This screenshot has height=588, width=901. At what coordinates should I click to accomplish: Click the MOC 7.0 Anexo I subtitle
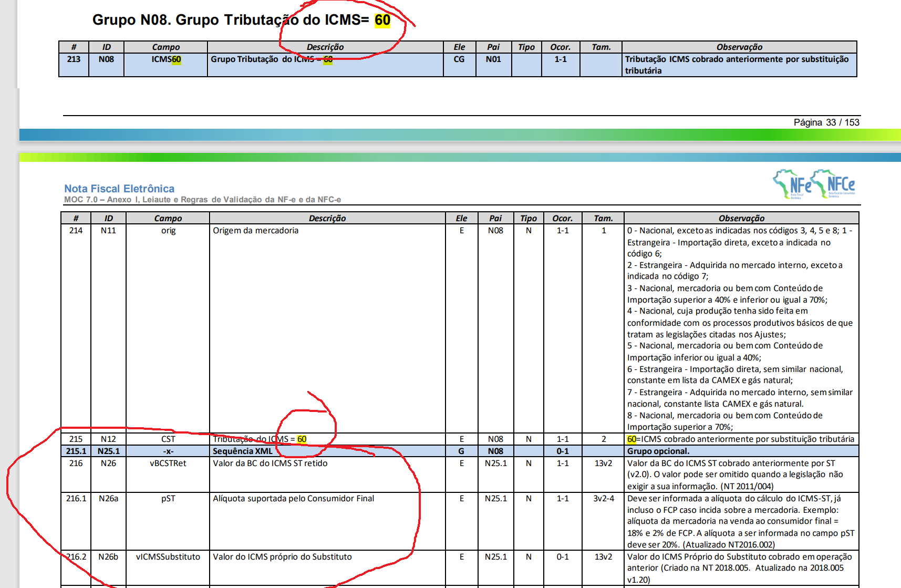202,200
